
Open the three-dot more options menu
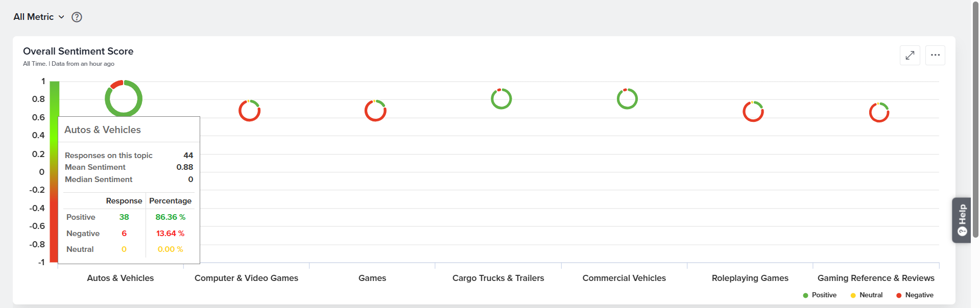pos(935,55)
